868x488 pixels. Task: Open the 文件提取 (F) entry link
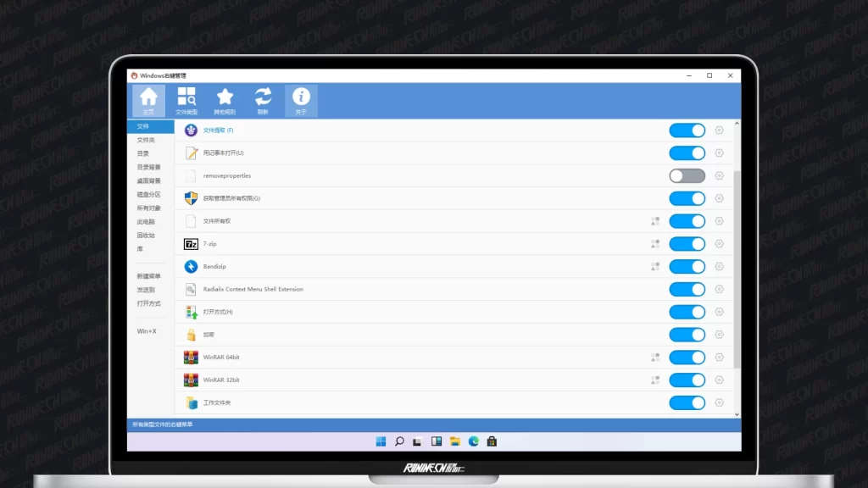pyautogui.click(x=219, y=130)
